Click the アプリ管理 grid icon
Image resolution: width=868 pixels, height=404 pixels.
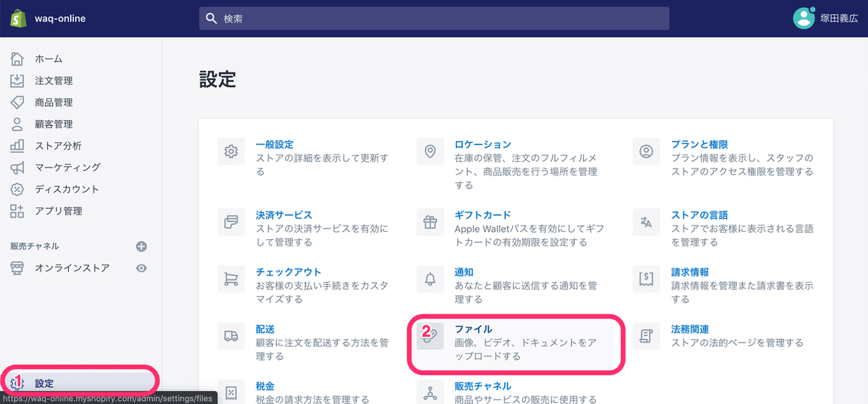[x=17, y=210]
